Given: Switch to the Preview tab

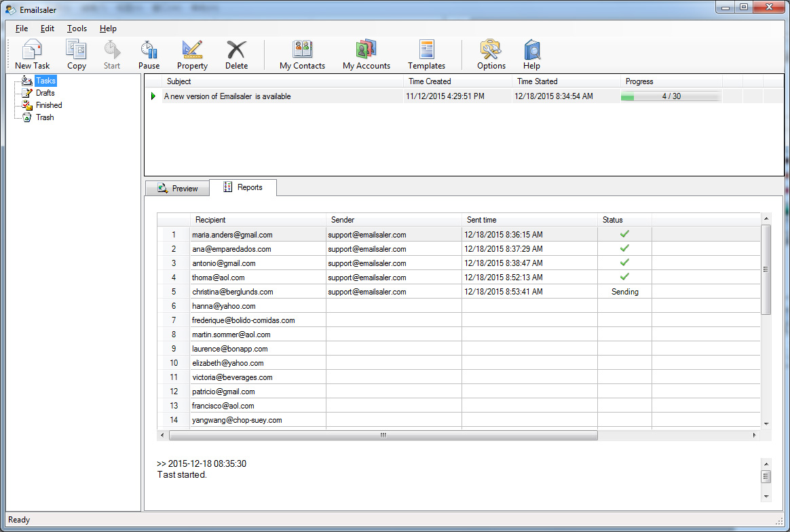Looking at the screenshot, I should tap(178, 189).
